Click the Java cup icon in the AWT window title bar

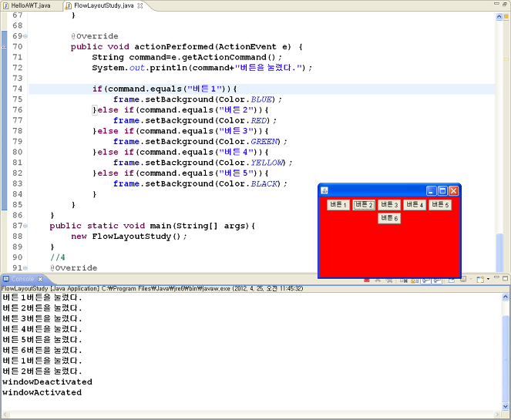tap(324, 191)
